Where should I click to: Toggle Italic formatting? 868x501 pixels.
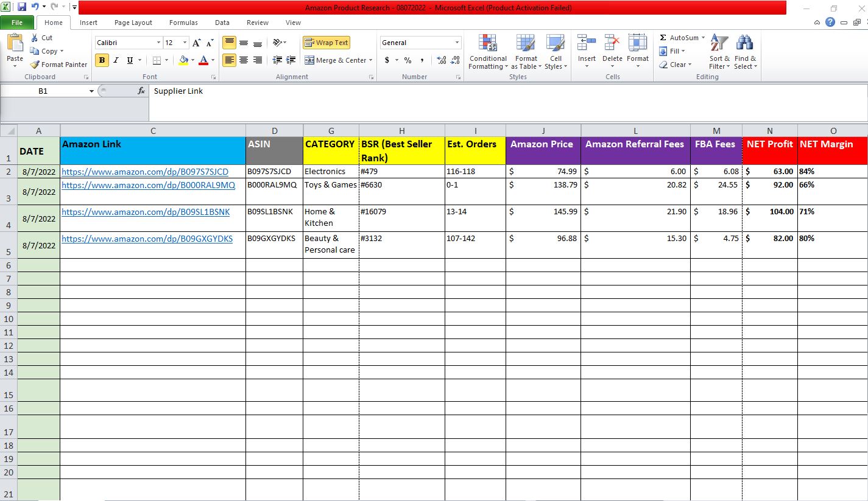pos(116,60)
